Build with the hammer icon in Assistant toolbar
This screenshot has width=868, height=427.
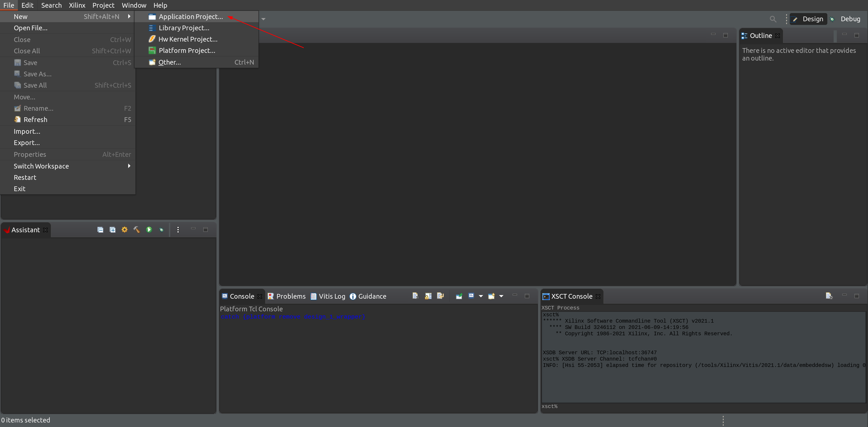pos(137,230)
